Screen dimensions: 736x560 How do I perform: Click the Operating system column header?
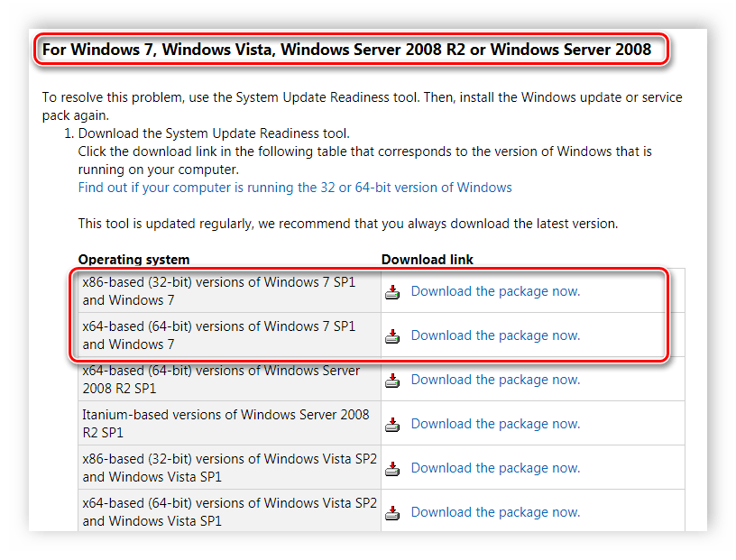pyautogui.click(x=134, y=260)
